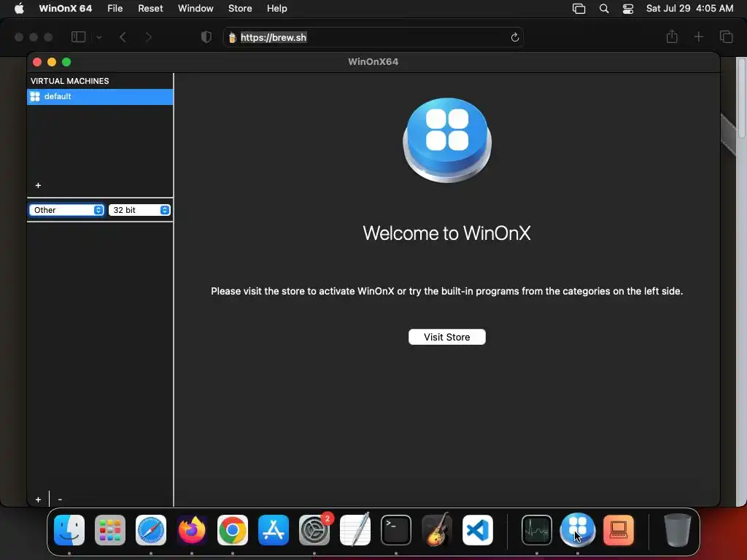The width and height of the screenshot is (747, 560).
Task: Click the Safari page scrollbar on right
Action: pyautogui.click(x=742, y=98)
